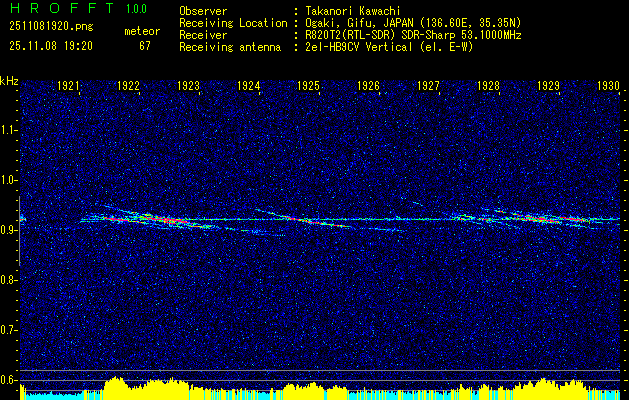Click the meteor count 67
The height and width of the screenshot is (400, 629).
145,46
